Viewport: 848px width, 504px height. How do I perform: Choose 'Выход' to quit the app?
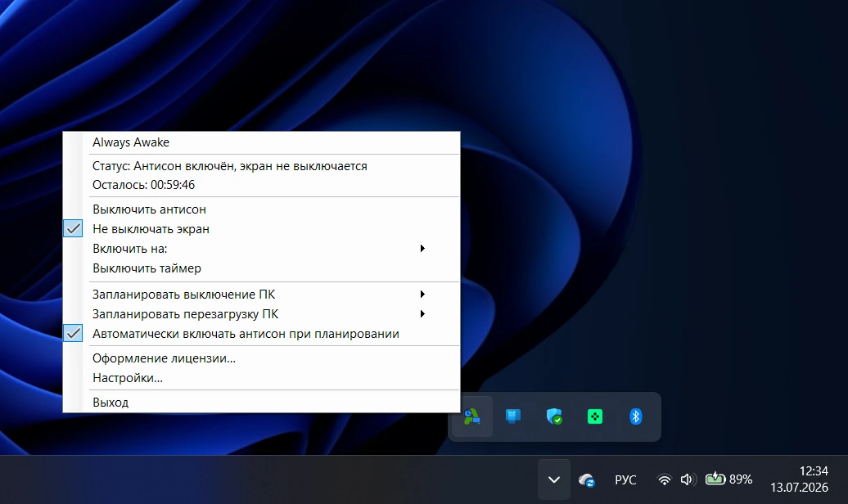coord(261,403)
